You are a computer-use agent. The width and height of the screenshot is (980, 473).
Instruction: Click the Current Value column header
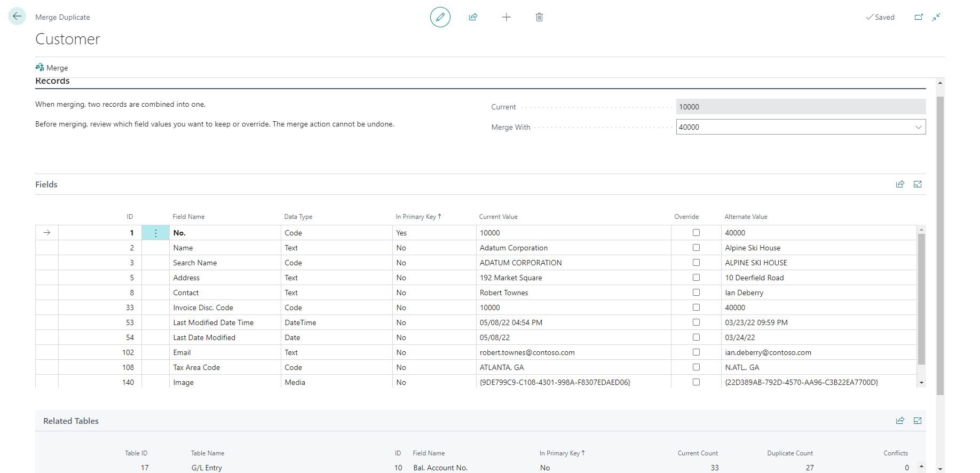point(498,217)
